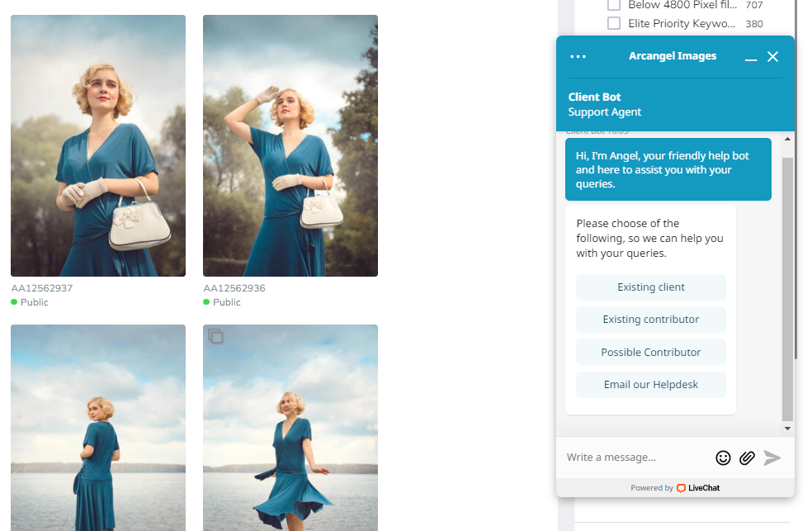Attach a file with the paperclip icon
812x531 pixels.
tap(747, 458)
